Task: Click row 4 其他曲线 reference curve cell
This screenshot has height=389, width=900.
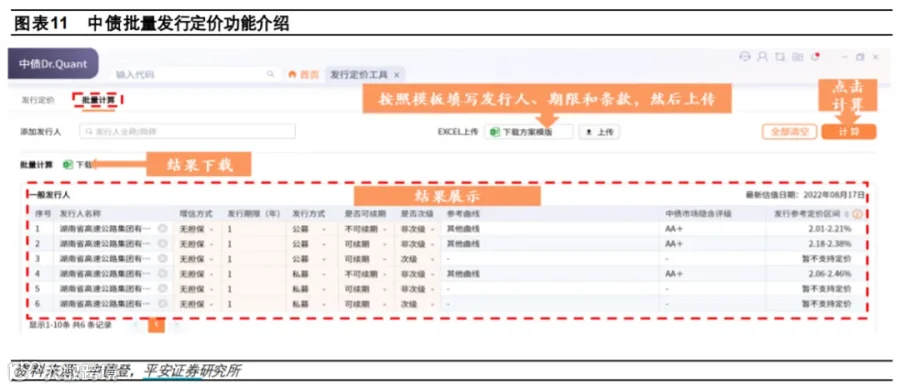Action: pyautogui.click(x=463, y=274)
